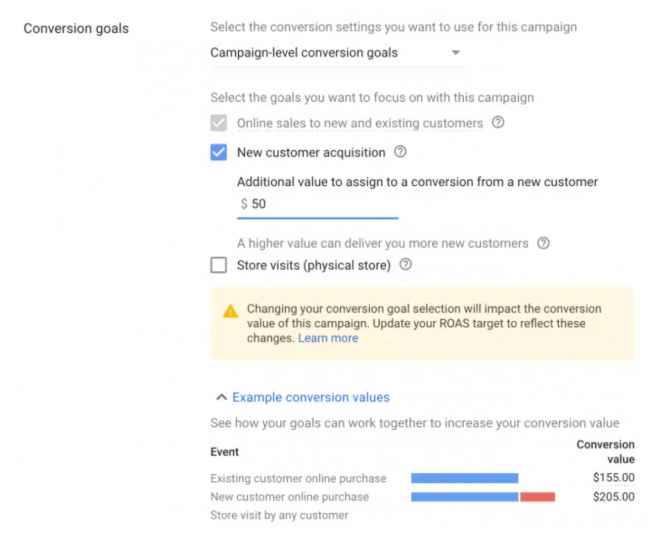Viewport: 653px width, 547px height.
Task: Click the additional value input field showing 50
Action: [x=320, y=204]
